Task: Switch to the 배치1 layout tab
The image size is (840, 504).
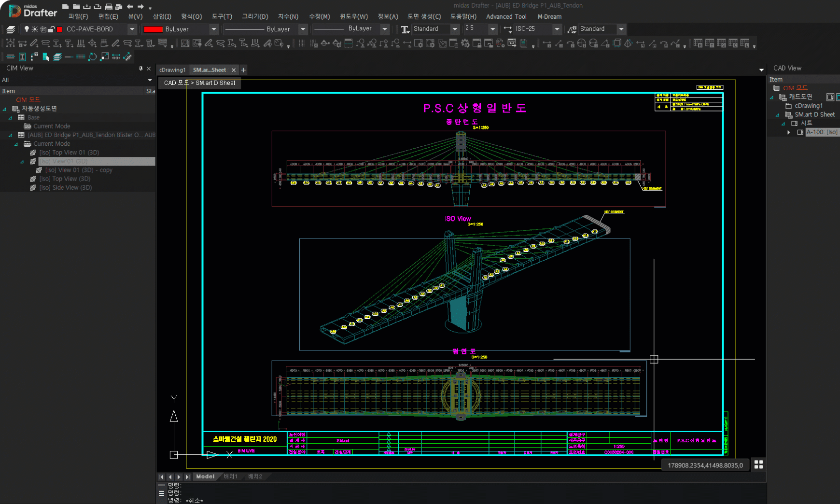Action: (230, 476)
